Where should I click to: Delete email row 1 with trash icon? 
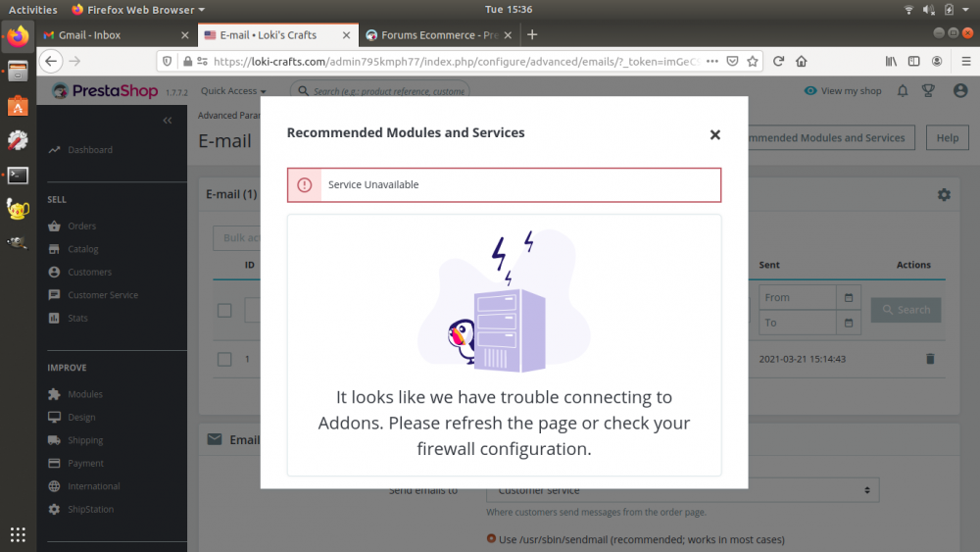pos(930,359)
